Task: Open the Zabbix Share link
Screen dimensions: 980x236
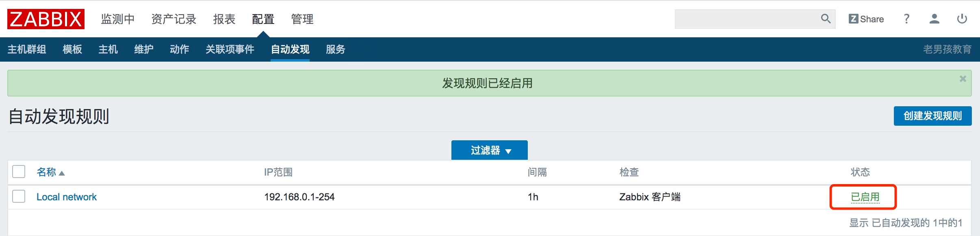Action: [866, 19]
